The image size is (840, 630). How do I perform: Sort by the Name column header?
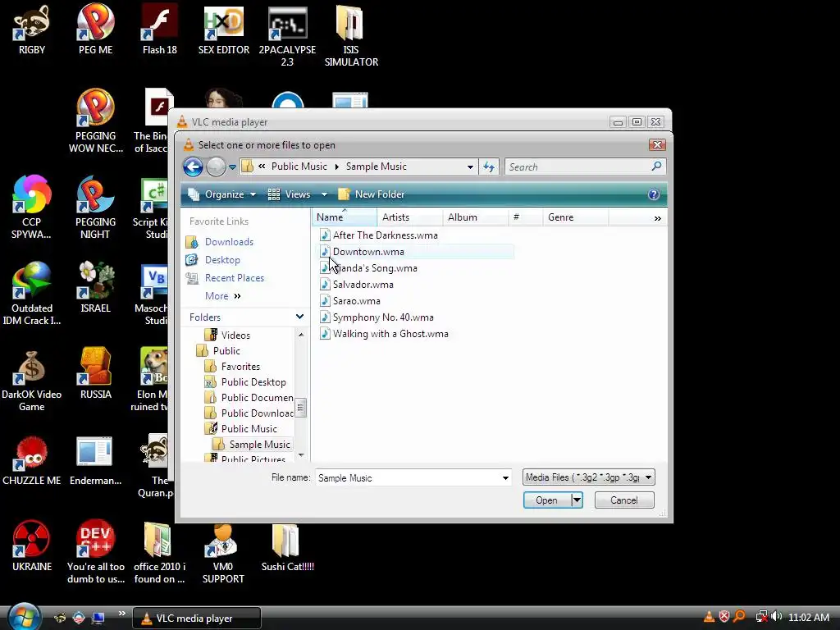[345, 217]
